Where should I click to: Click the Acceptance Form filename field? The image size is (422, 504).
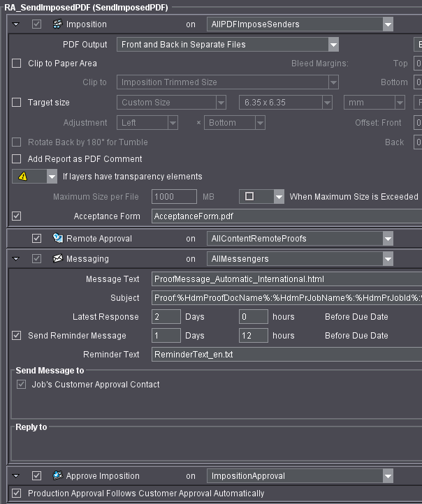(286, 216)
